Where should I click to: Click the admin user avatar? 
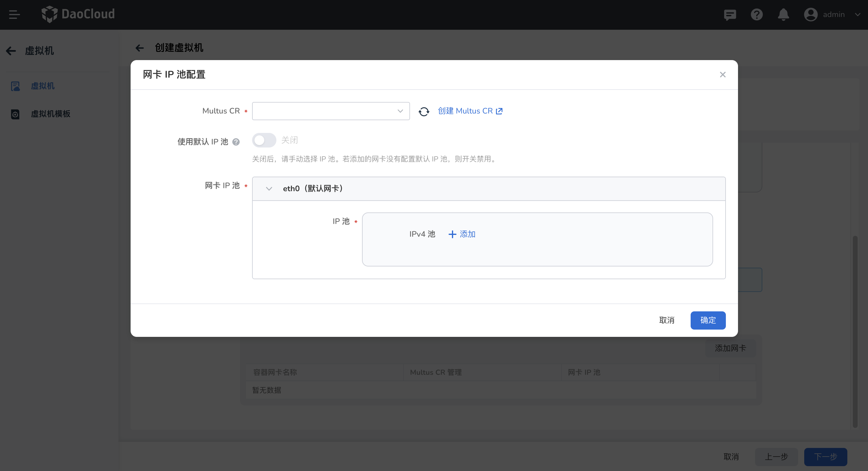coord(811,15)
